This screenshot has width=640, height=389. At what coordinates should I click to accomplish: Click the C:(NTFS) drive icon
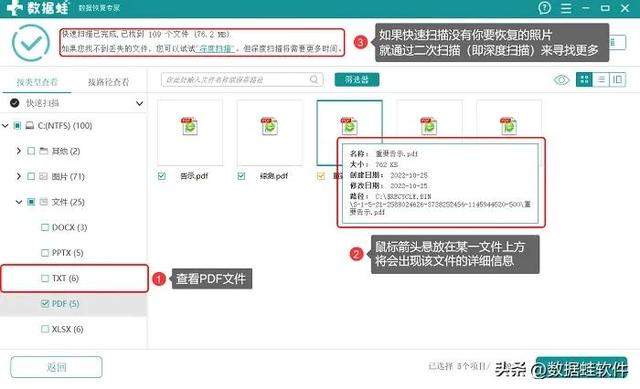pyautogui.click(x=30, y=125)
